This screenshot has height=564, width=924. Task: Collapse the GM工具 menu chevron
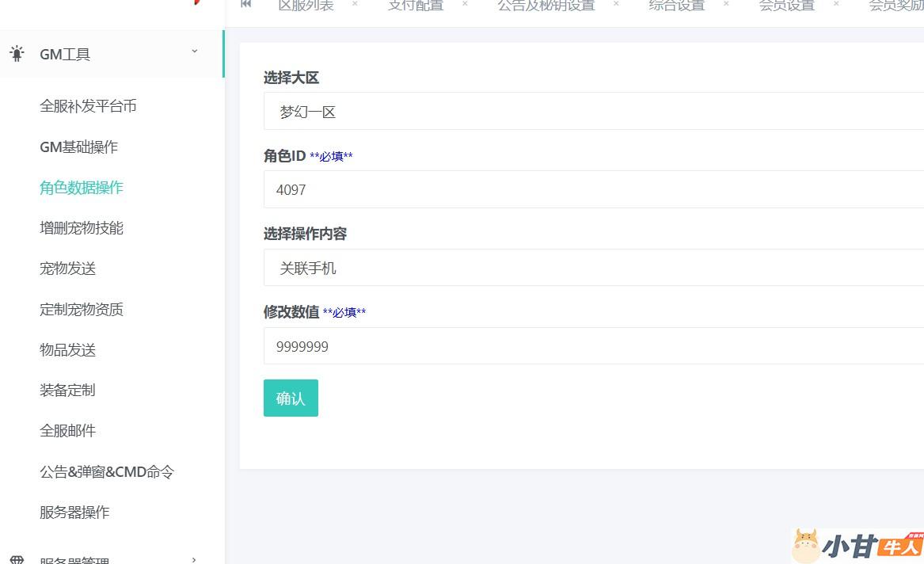point(195,52)
